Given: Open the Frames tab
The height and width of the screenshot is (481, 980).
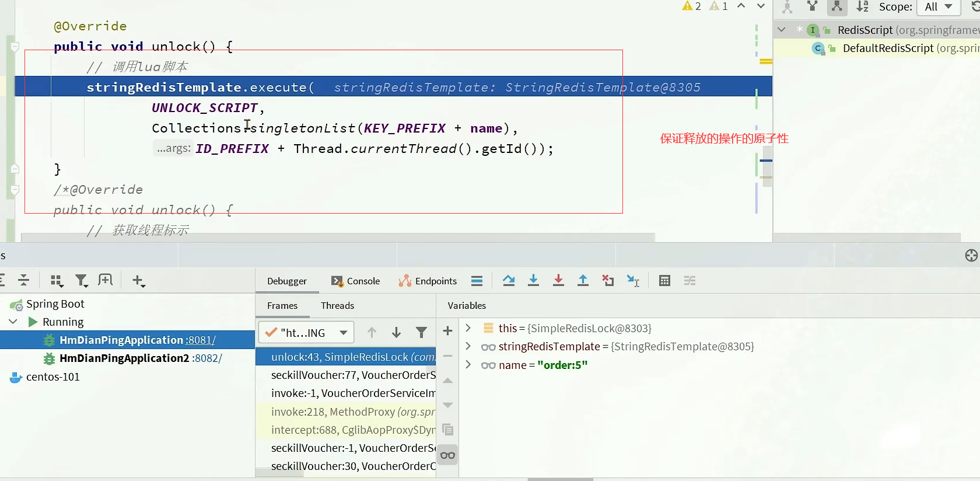Looking at the screenshot, I should pos(282,305).
